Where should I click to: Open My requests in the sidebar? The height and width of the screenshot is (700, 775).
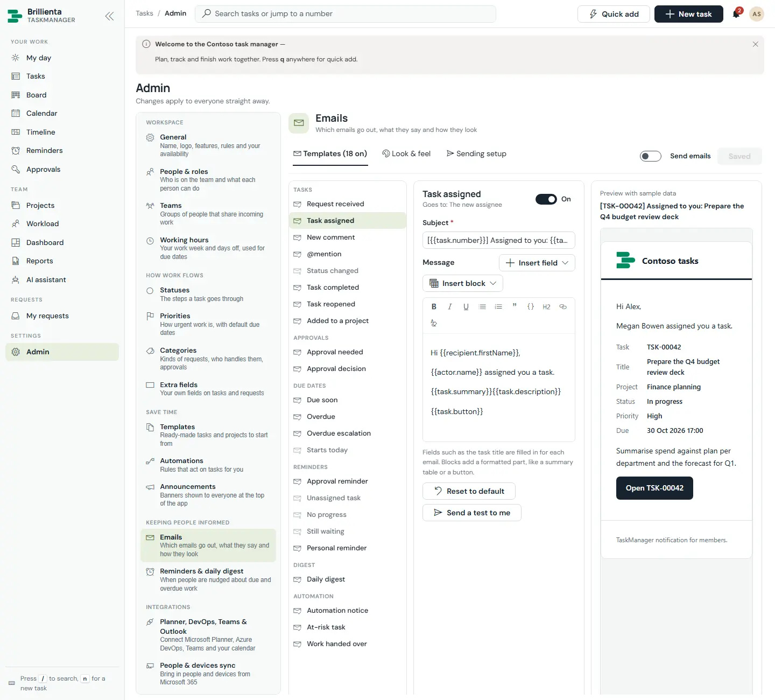tap(62, 316)
